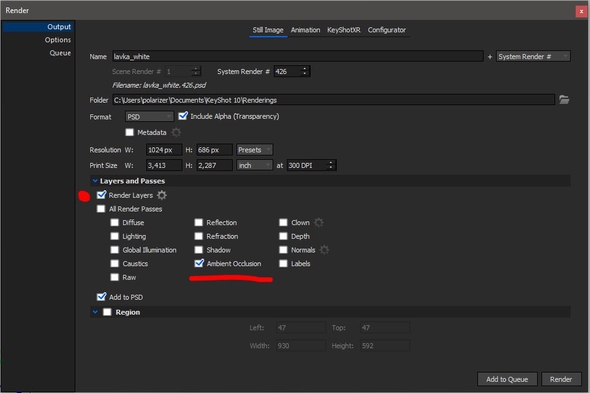This screenshot has width=590, height=393.
Task: Open the Format PSD dropdown
Action: (x=149, y=117)
